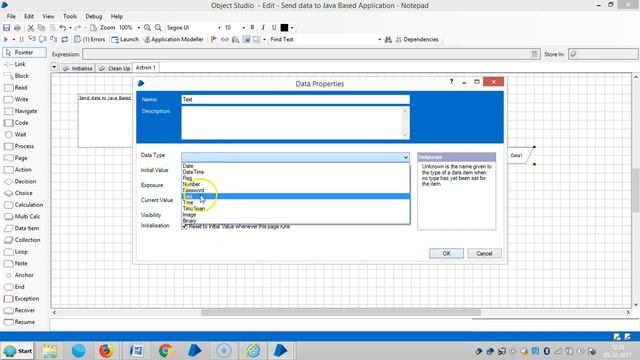The height and width of the screenshot is (360, 640).
Task: Choose DateTime from the data type list
Action: tap(296, 172)
